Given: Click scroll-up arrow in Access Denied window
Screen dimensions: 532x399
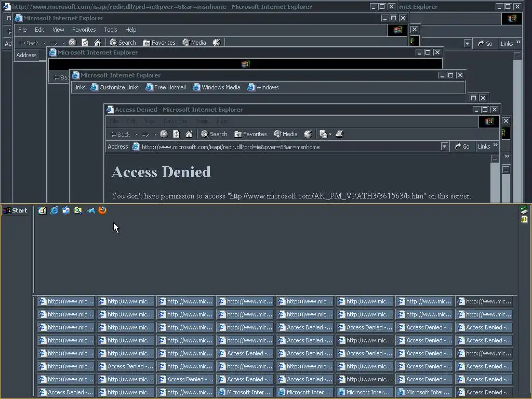Looking at the screenshot, I should tap(495, 158).
